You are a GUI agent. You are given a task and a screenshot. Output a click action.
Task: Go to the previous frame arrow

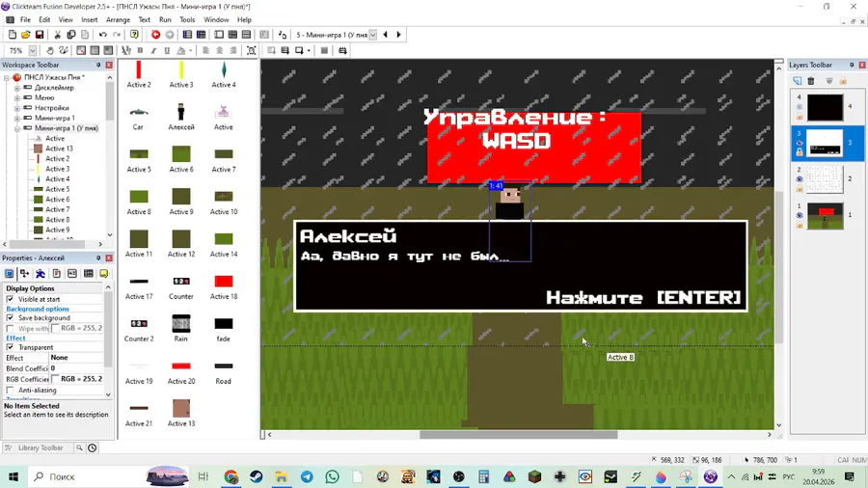(x=385, y=35)
